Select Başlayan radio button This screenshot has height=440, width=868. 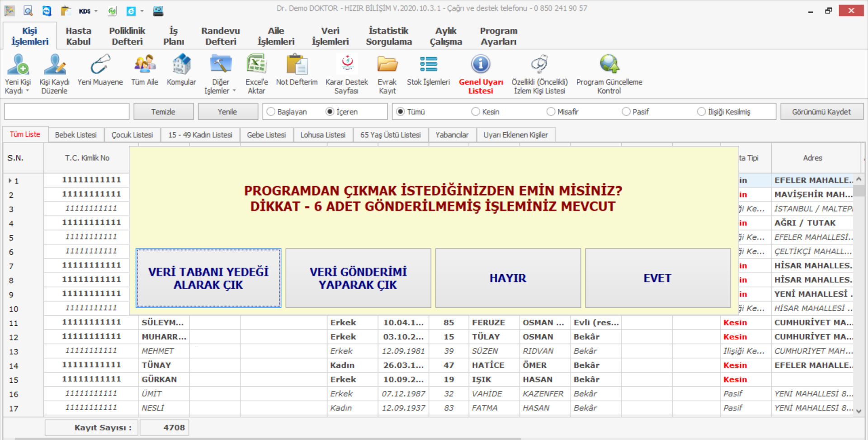tap(271, 112)
